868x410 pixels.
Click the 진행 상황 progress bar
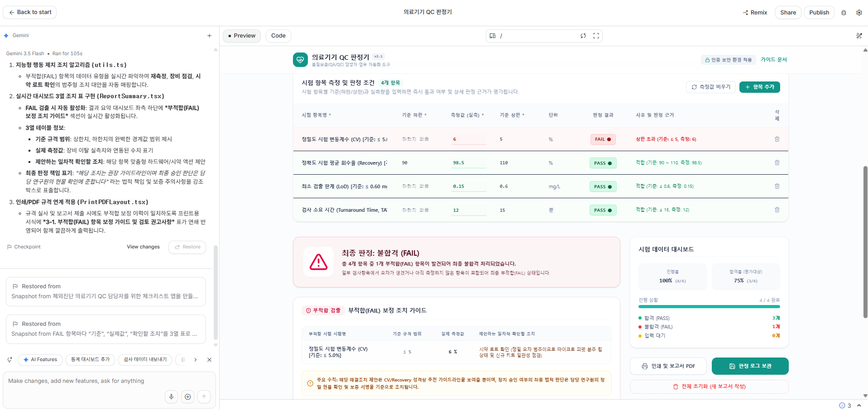(x=709, y=307)
